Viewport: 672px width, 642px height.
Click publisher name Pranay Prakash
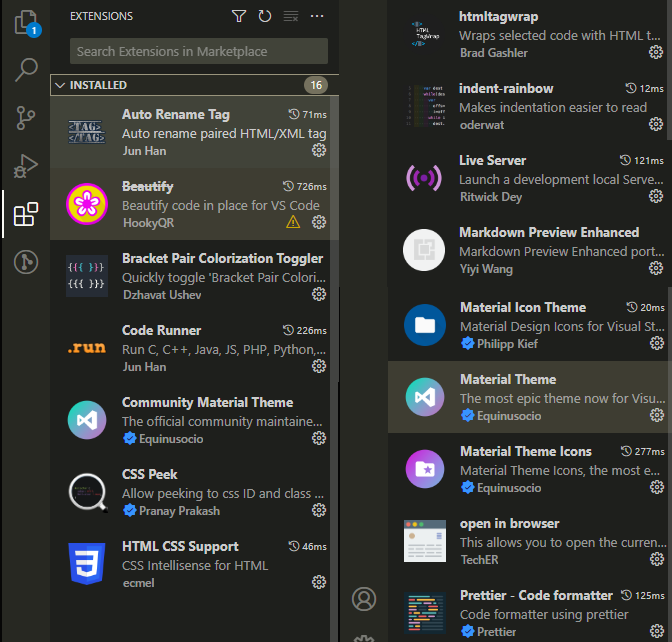(x=179, y=511)
